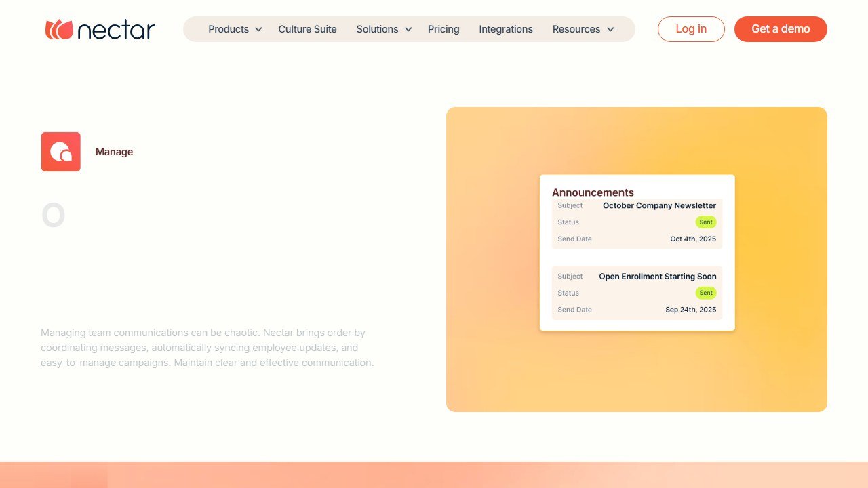The image size is (868, 488).
Task: Open the Products menu
Action: click(x=229, y=29)
